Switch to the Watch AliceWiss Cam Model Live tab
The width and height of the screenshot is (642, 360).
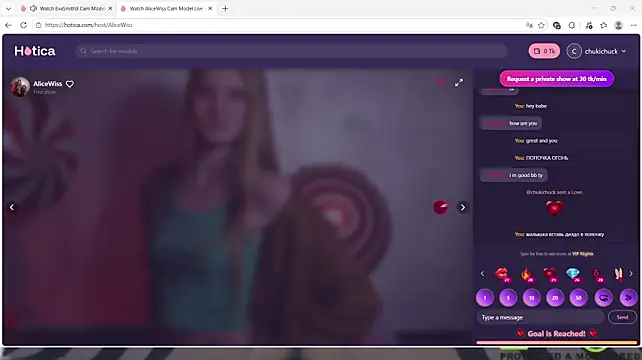(166, 8)
